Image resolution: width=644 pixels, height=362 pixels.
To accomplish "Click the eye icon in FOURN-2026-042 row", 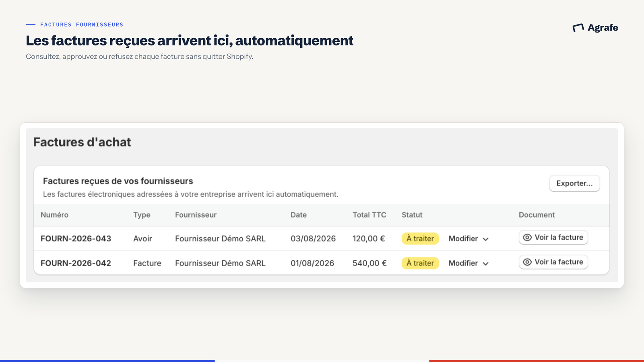I will 527,262.
